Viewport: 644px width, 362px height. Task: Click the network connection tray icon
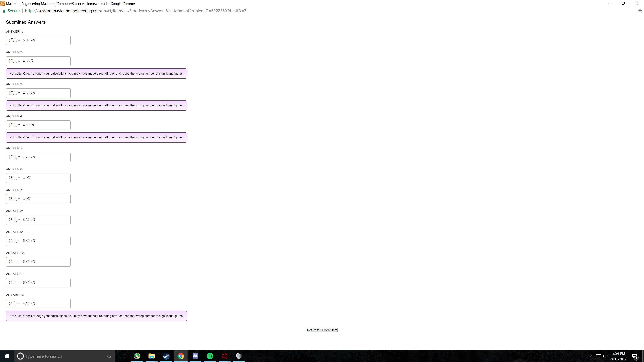(599, 356)
